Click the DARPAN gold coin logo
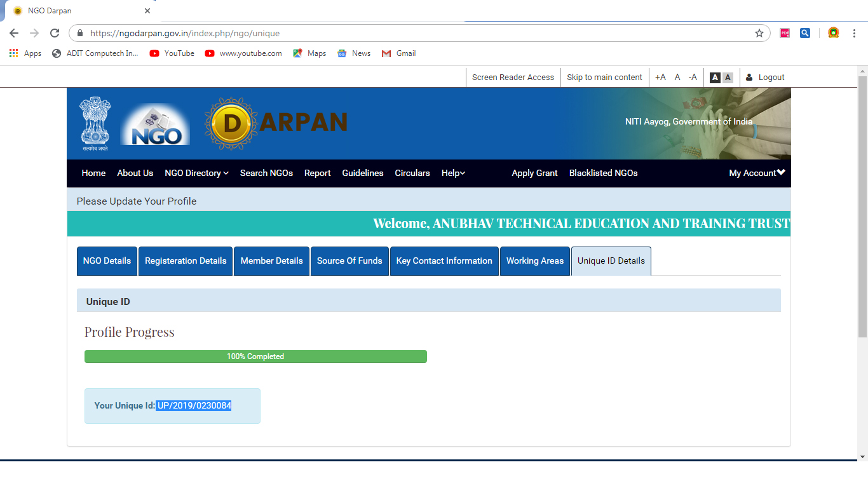Viewport: 868px width, 488px height. click(231, 124)
